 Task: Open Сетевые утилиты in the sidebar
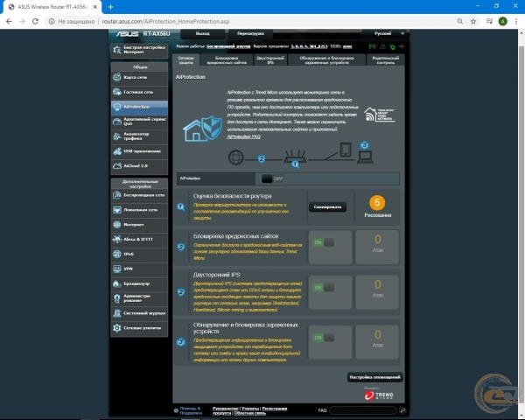click(139, 328)
